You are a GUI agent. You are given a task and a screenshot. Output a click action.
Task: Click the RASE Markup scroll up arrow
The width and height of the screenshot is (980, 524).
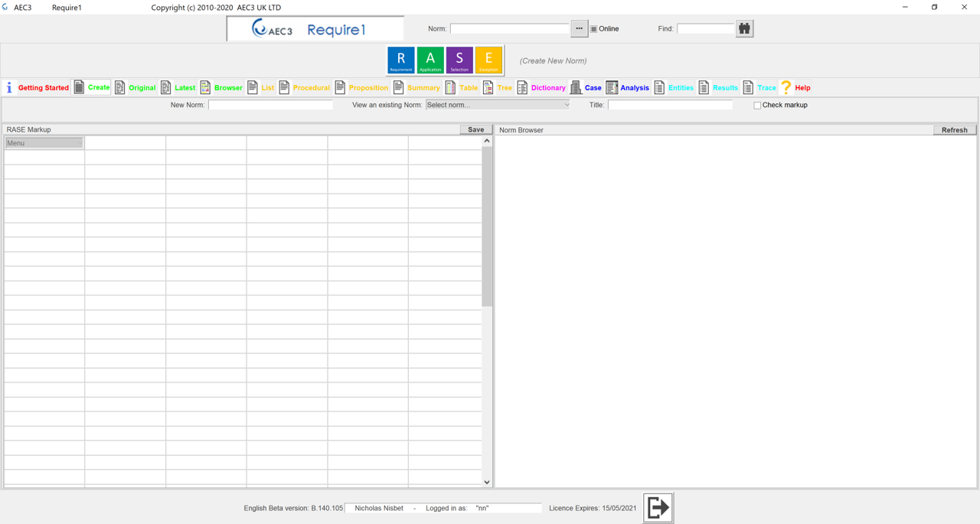[487, 141]
